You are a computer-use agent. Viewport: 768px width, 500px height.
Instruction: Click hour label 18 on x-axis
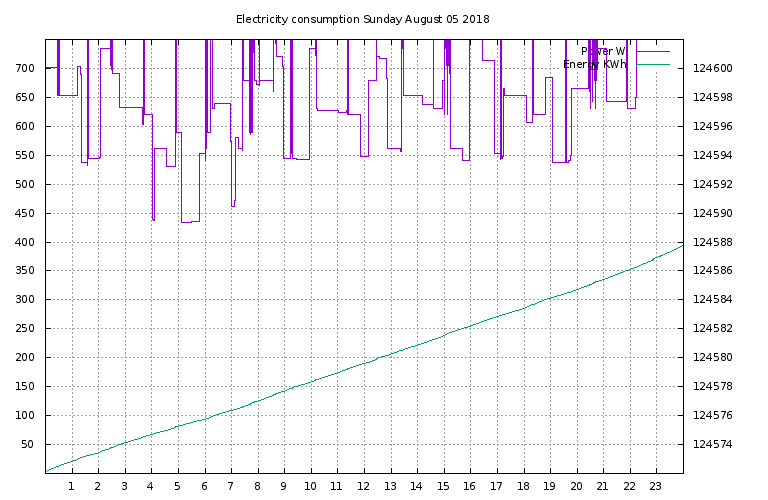tap(523, 486)
